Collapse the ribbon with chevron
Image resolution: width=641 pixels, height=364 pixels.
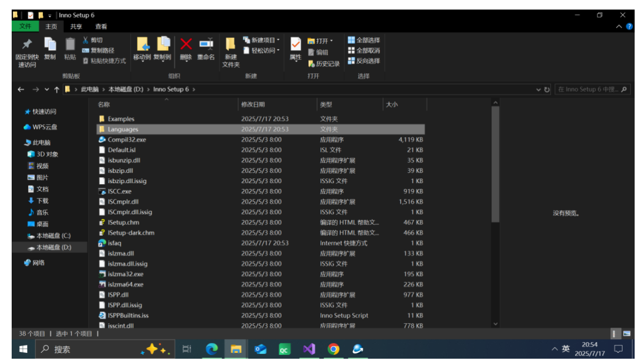pos(619,27)
